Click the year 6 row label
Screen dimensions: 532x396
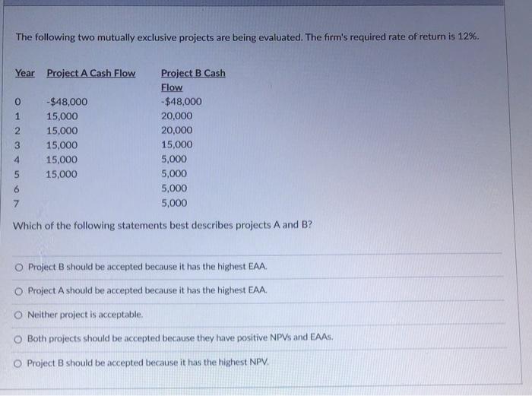(16, 189)
